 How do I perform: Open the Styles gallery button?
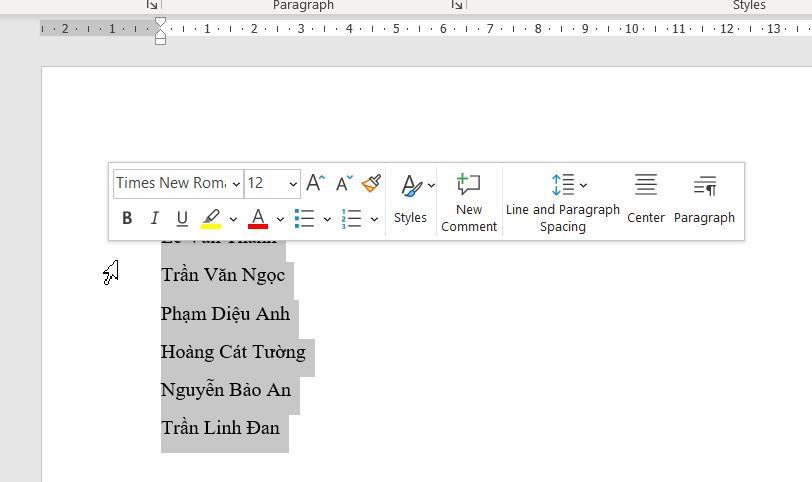(x=413, y=200)
